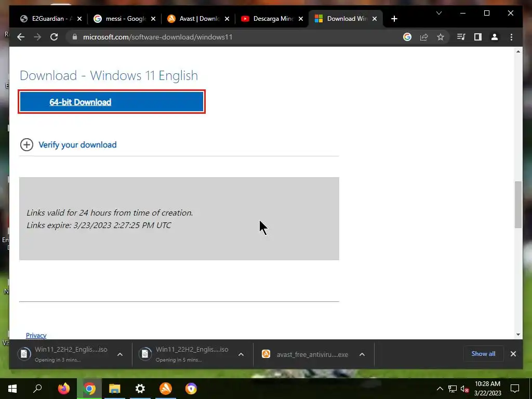The image size is (532, 399).
Task: Expand Verify your download section
Action: point(77,145)
